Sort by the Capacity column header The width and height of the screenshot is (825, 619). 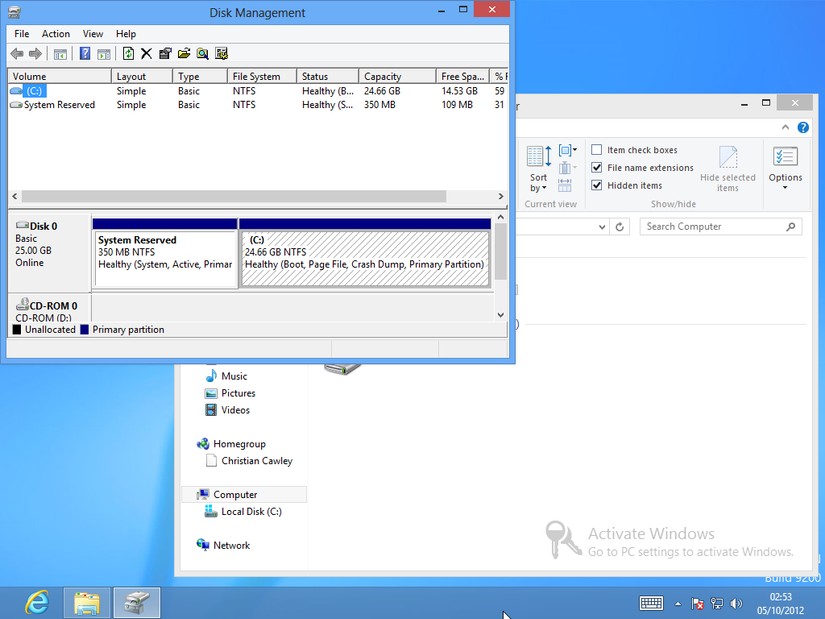(x=397, y=76)
